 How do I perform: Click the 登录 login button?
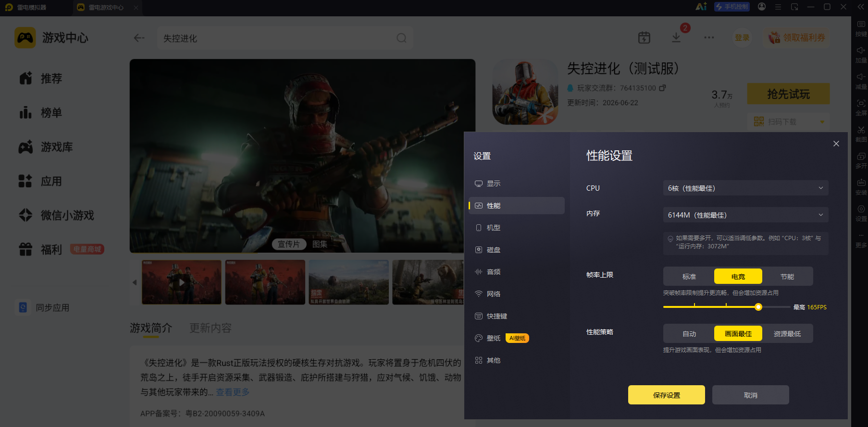(742, 37)
